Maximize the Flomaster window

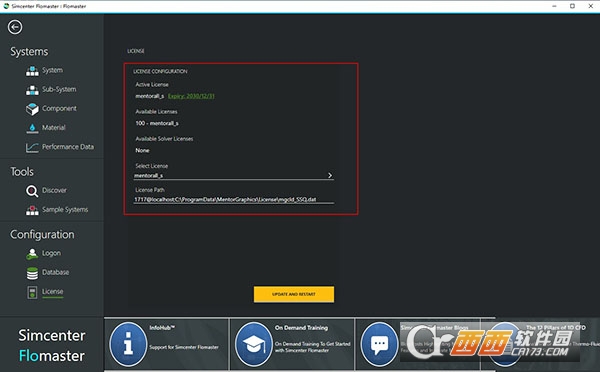click(x=572, y=6)
